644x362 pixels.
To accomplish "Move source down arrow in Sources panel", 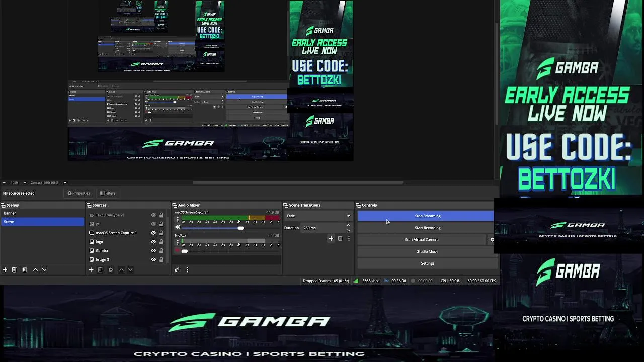I will pyautogui.click(x=130, y=270).
